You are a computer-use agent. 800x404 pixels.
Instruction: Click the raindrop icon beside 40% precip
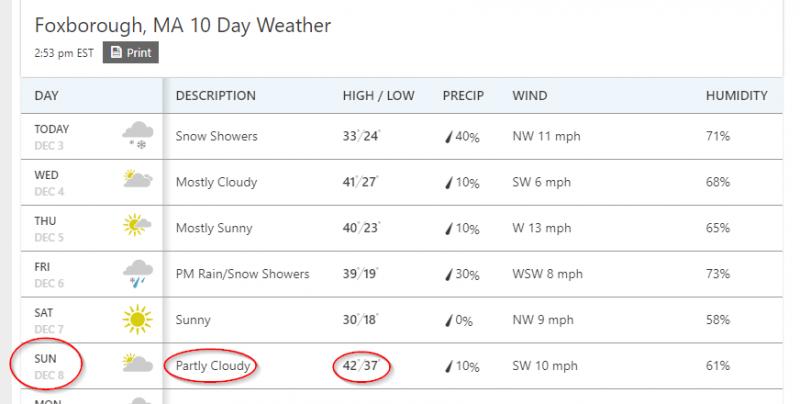click(448, 137)
